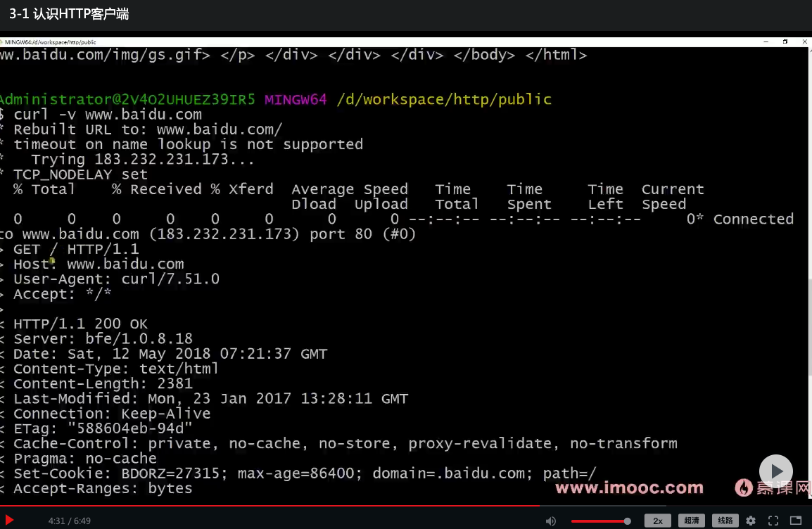
Task: Seek on the red video progress bar
Action: coord(406,506)
